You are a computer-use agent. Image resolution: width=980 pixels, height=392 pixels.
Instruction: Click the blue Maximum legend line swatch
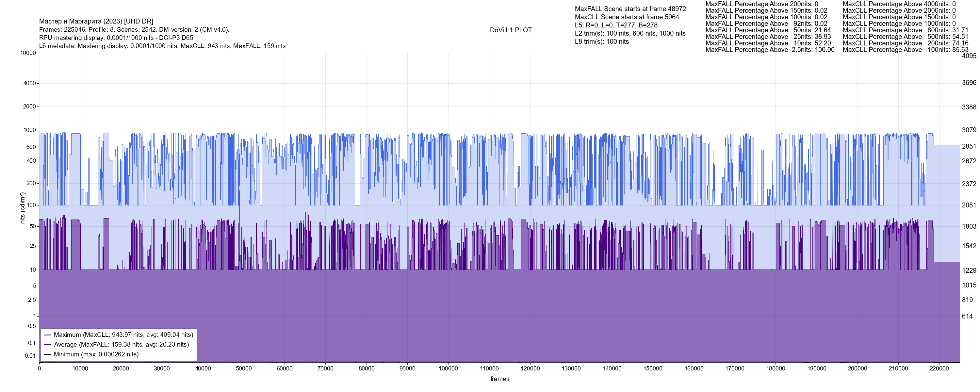[x=48, y=335]
